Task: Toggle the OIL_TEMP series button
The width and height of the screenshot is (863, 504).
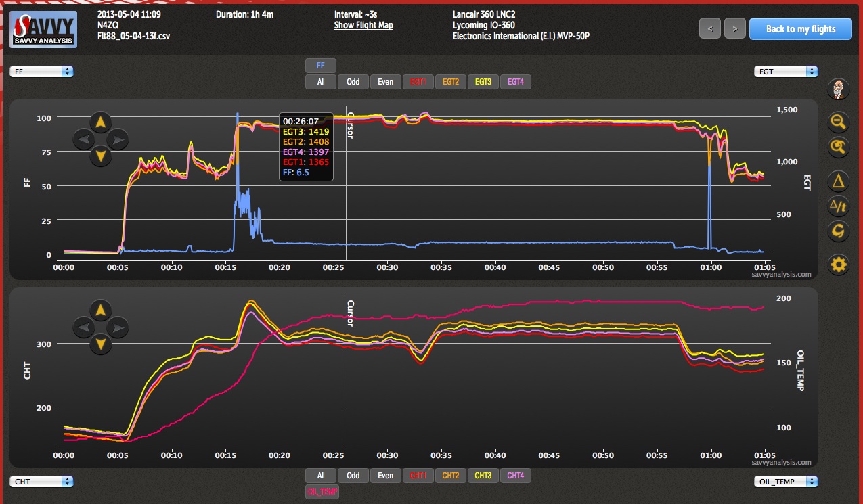Action: [x=322, y=492]
